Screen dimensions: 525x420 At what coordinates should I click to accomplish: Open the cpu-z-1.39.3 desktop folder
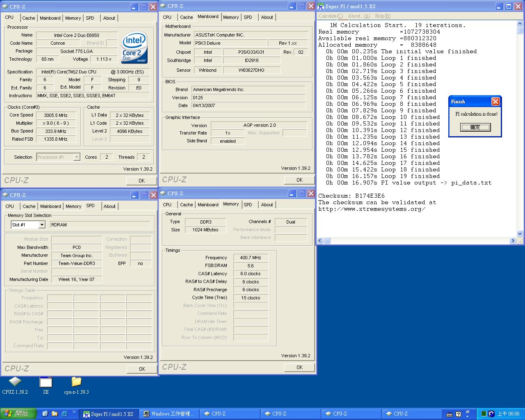[x=76, y=386]
